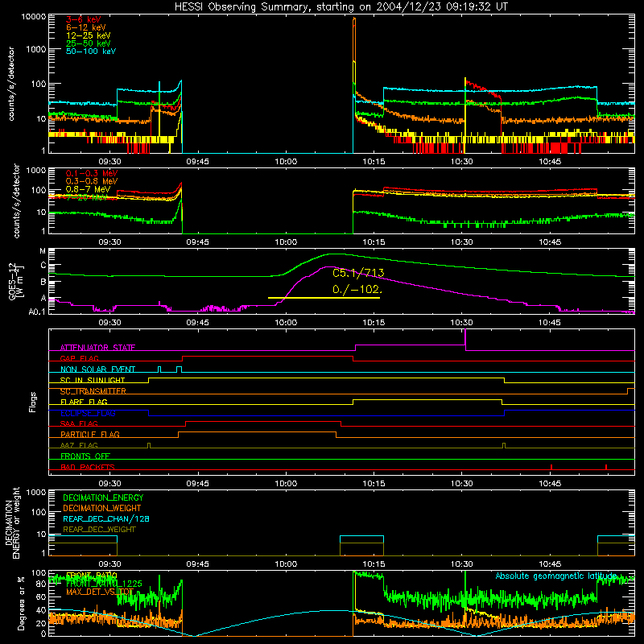Click the MAX_DET_VS_TOT legend label

click(x=100, y=592)
